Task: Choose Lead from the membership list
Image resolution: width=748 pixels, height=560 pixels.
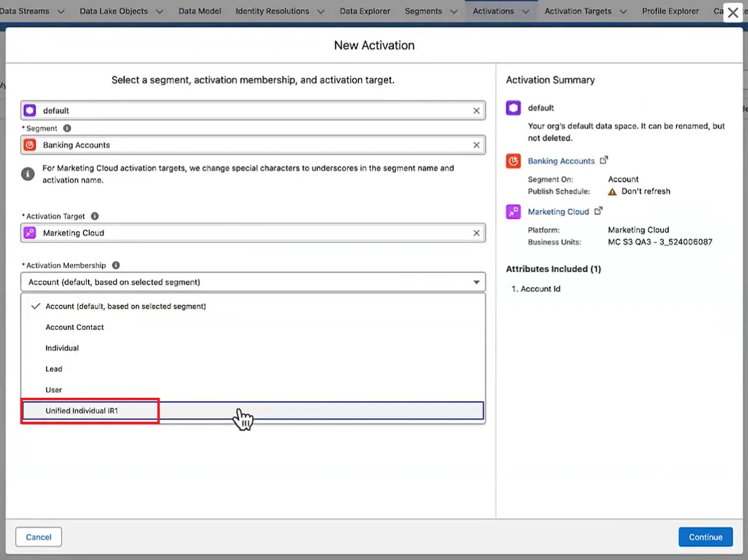Action: coord(253,369)
